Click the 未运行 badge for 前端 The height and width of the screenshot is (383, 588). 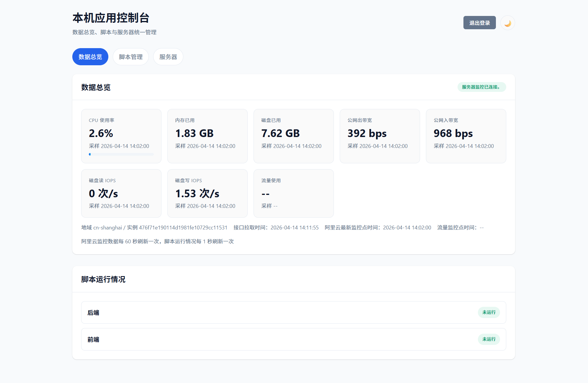pyautogui.click(x=489, y=339)
